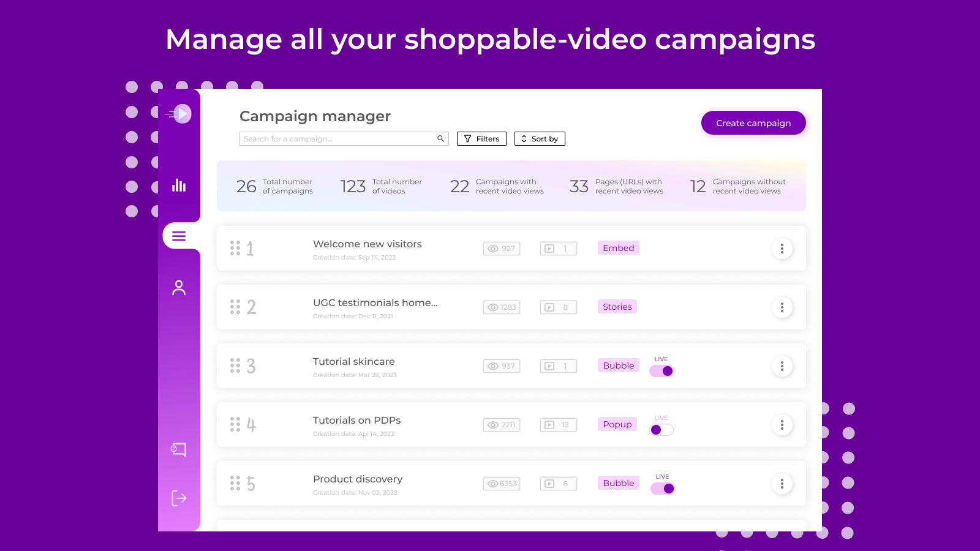The image size is (980, 551).
Task: Open the Filters panel
Action: 481,138
